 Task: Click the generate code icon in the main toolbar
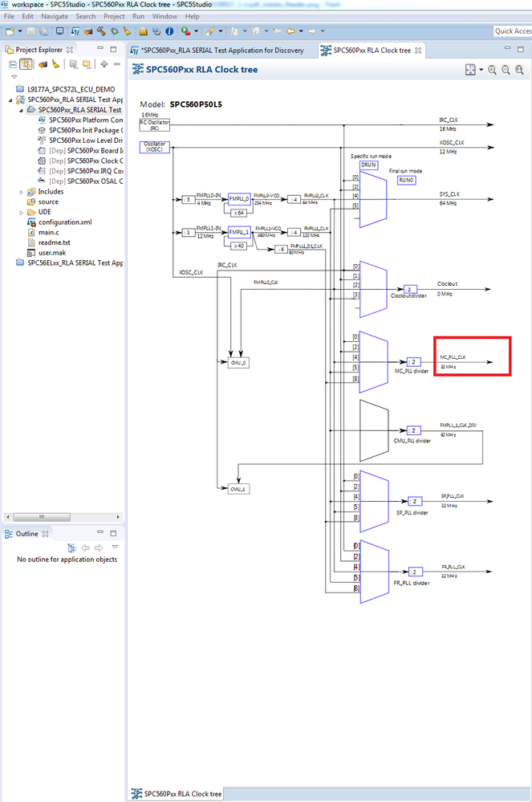(88, 31)
